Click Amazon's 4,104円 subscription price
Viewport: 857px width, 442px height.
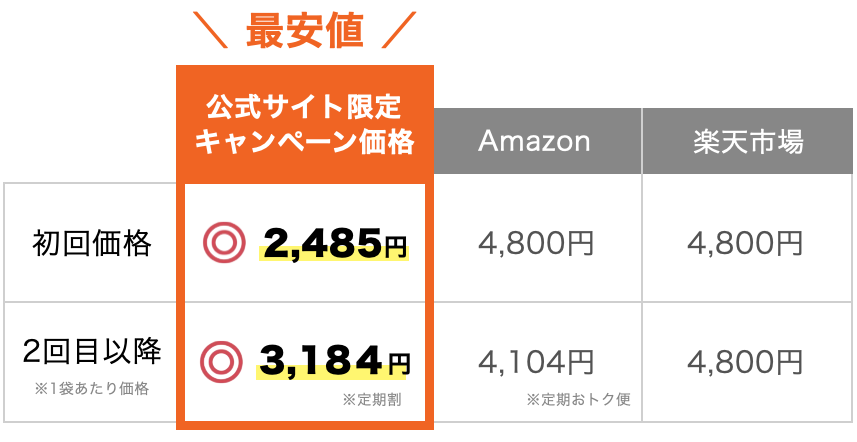[x=535, y=359]
